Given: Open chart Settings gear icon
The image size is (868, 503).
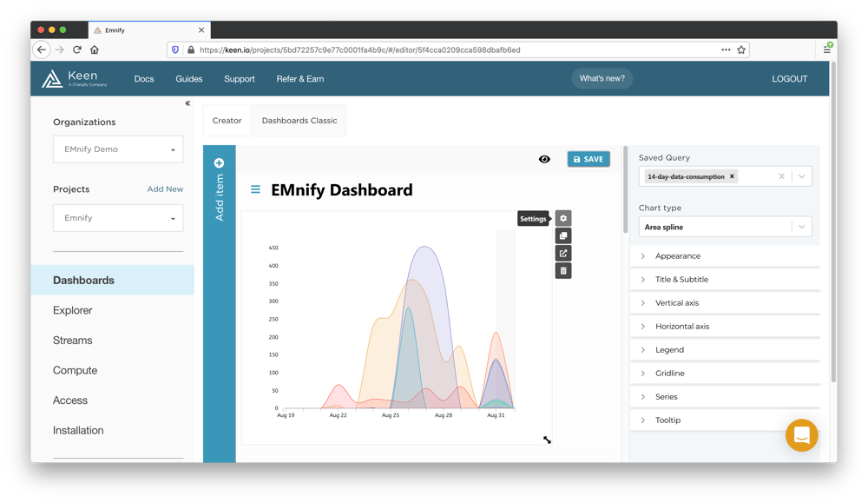Looking at the screenshot, I should point(563,218).
